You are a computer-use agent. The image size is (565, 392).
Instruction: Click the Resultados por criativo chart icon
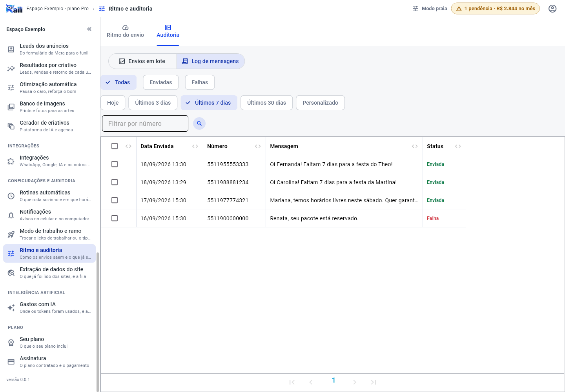coord(11,69)
